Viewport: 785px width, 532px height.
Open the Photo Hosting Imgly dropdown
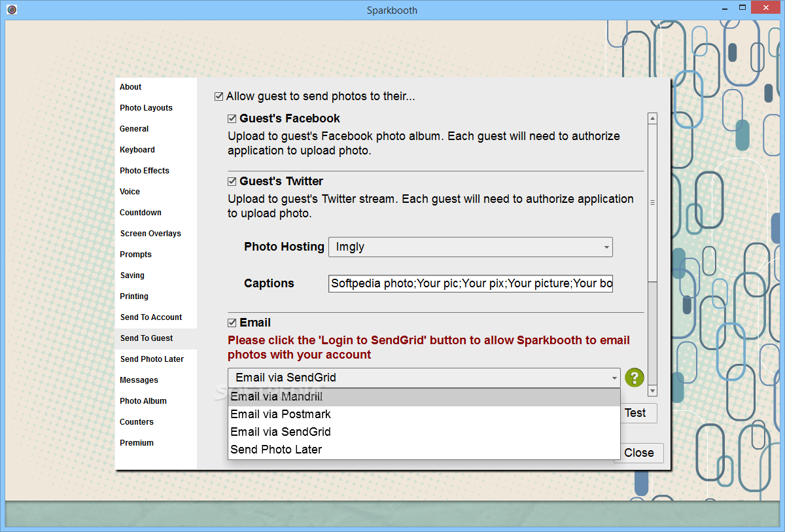(x=470, y=247)
